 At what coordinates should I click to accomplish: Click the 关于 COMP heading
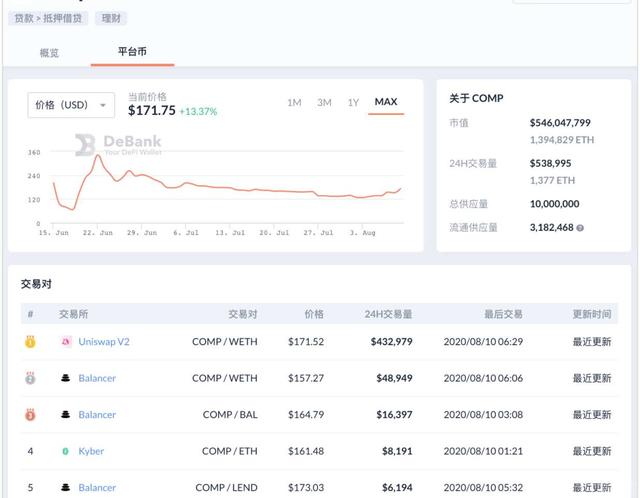(x=476, y=98)
